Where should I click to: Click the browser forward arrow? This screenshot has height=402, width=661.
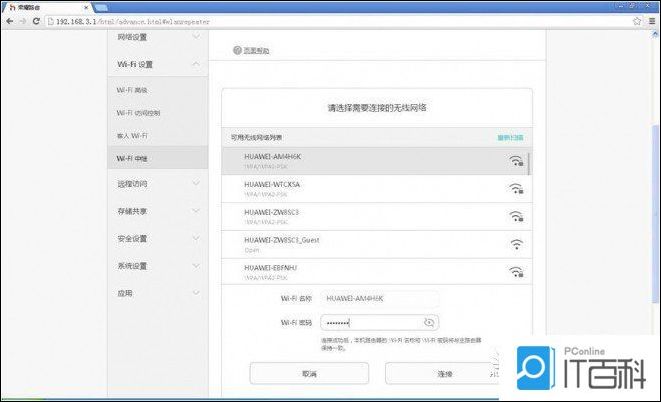[23, 21]
